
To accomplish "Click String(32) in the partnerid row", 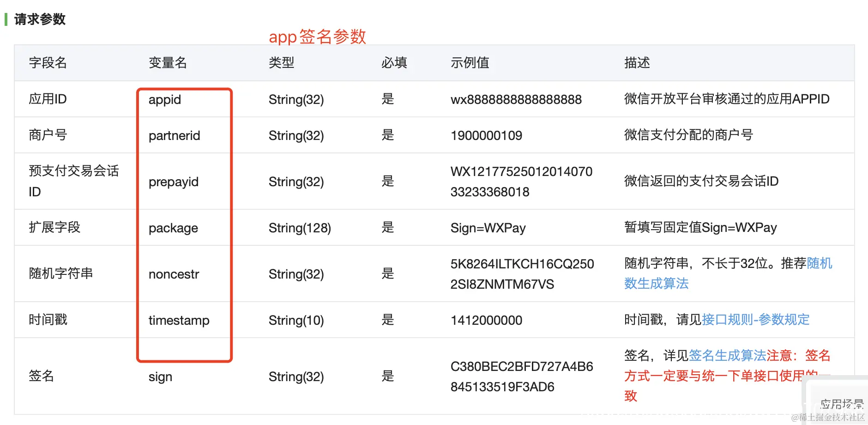I will tap(296, 135).
